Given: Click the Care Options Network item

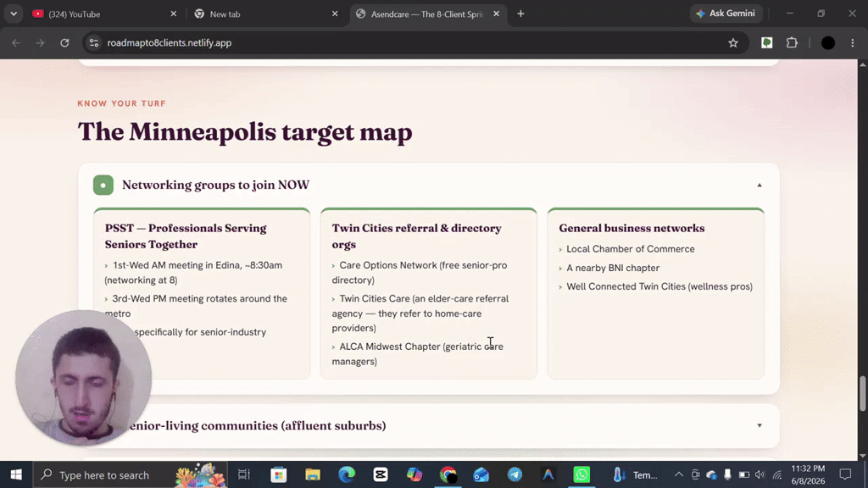Looking at the screenshot, I should [419, 273].
